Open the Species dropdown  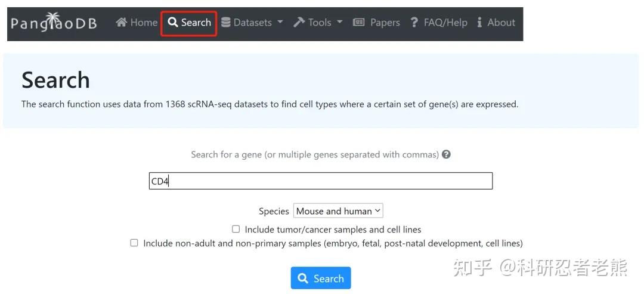pyautogui.click(x=338, y=211)
